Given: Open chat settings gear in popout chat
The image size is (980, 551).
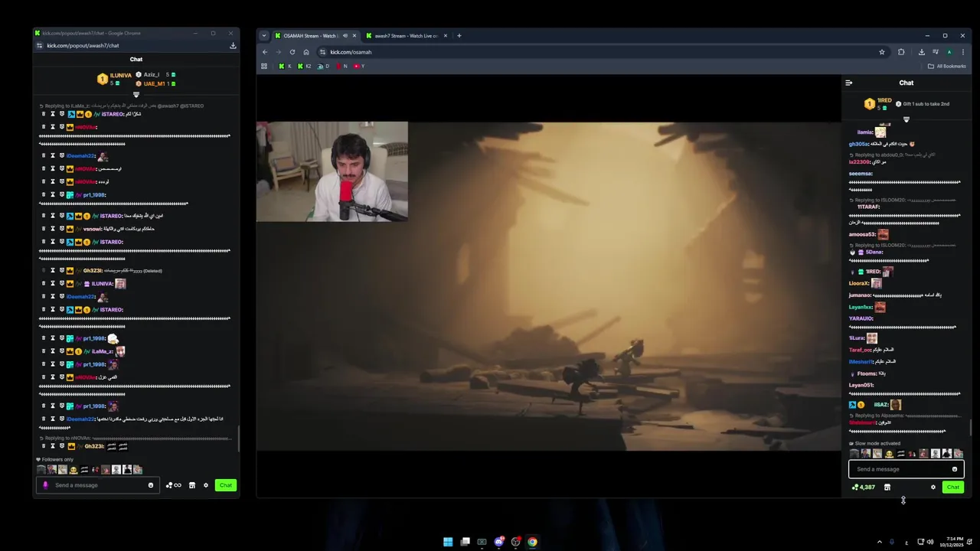Looking at the screenshot, I should point(206,485).
